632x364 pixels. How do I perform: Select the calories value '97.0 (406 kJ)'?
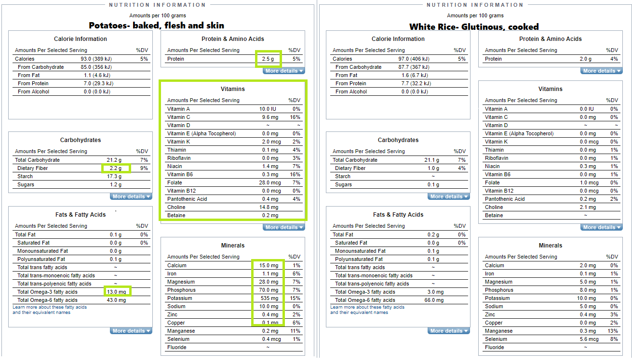click(414, 59)
